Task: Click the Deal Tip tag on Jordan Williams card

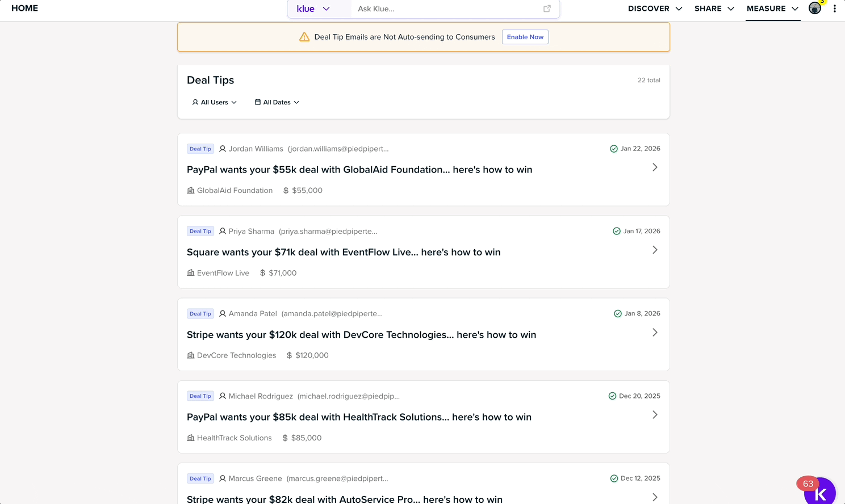Action: point(200,149)
